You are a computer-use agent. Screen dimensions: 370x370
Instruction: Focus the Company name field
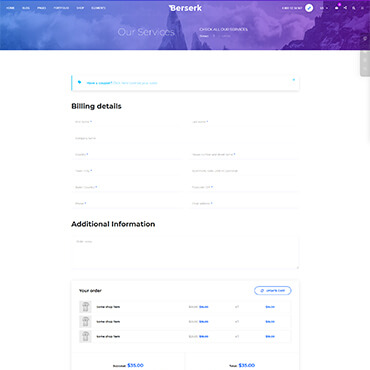(185, 138)
